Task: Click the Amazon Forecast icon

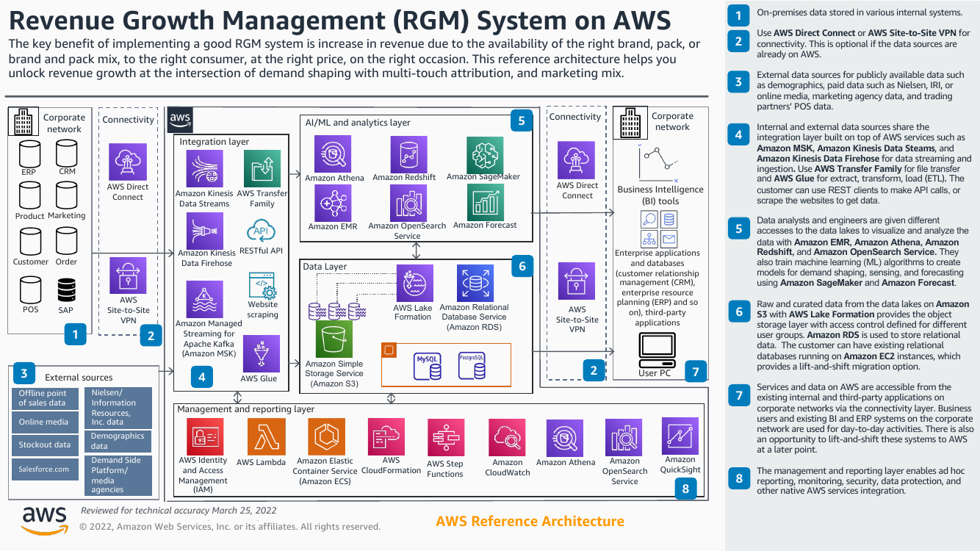Action: coord(485,203)
